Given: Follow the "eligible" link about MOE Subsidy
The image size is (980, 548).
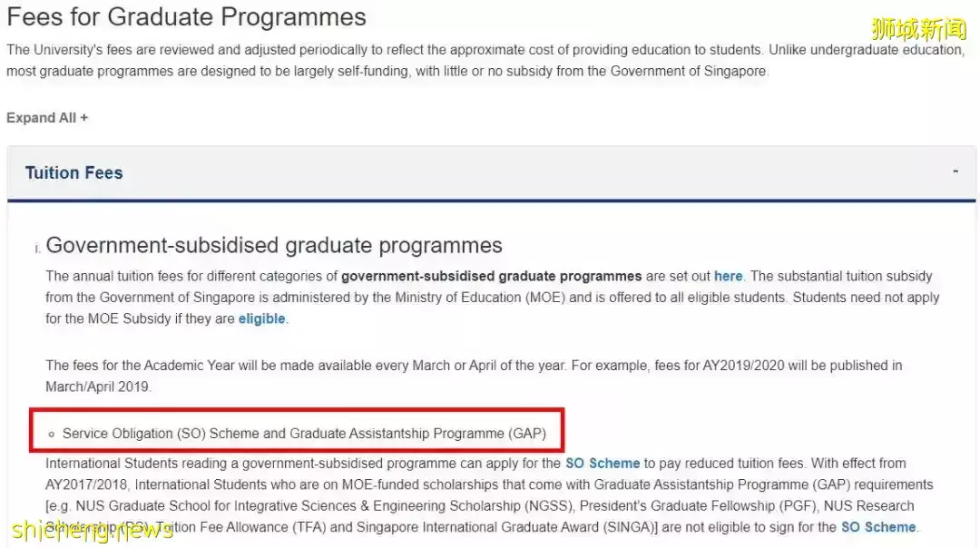Looking at the screenshot, I should click(261, 318).
